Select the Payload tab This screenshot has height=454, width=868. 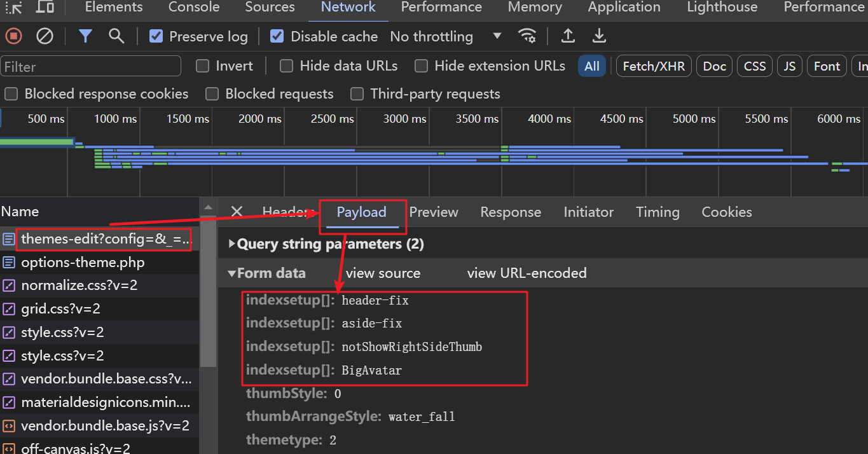pos(361,212)
